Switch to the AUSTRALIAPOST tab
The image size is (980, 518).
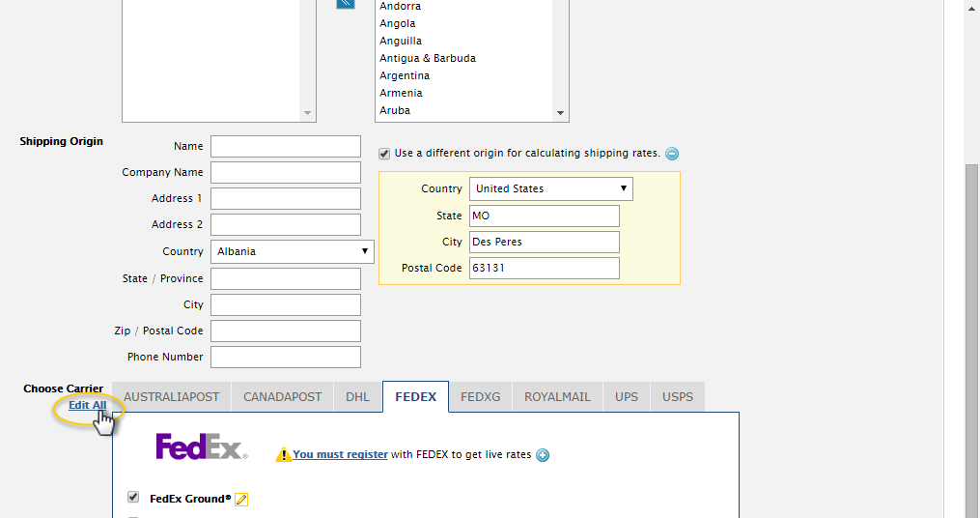tap(172, 397)
